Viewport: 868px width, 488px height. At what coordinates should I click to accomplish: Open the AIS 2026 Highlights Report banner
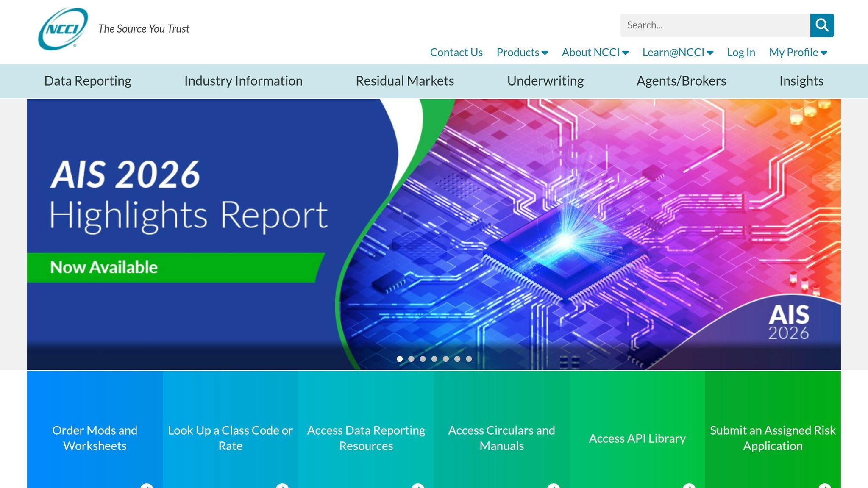434,234
